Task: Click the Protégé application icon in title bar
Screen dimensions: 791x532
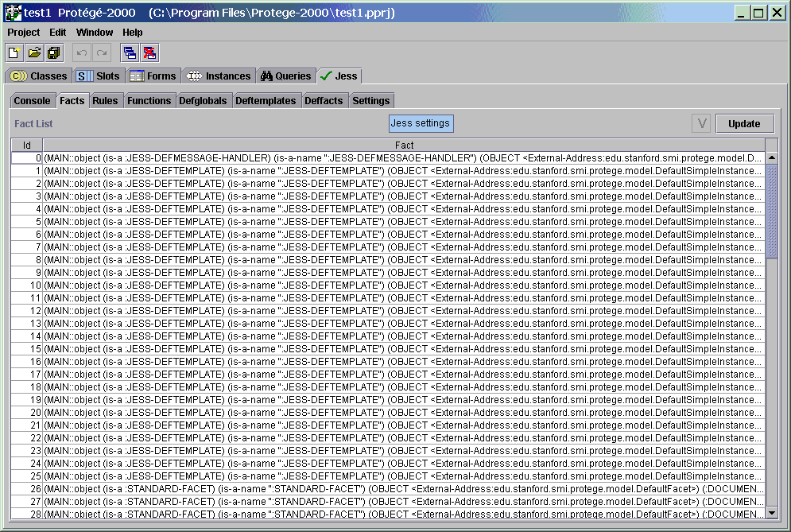Action: (x=13, y=13)
